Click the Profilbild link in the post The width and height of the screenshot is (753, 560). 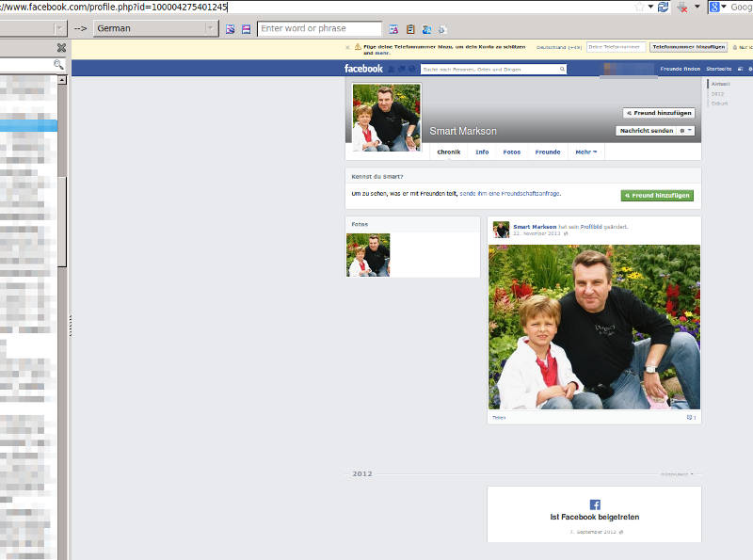[591, 227]
